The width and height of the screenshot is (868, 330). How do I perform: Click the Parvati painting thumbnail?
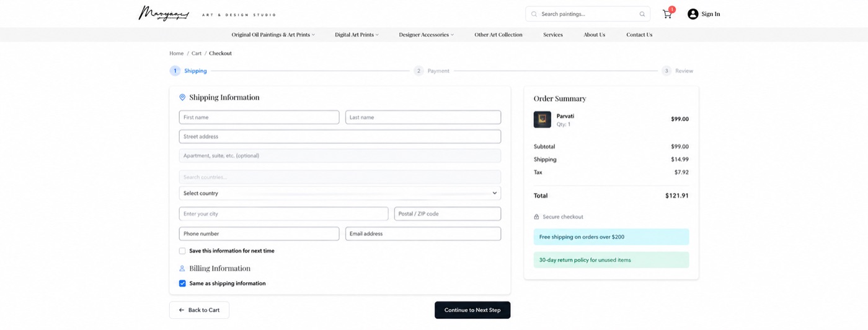[x=542, y=119]
